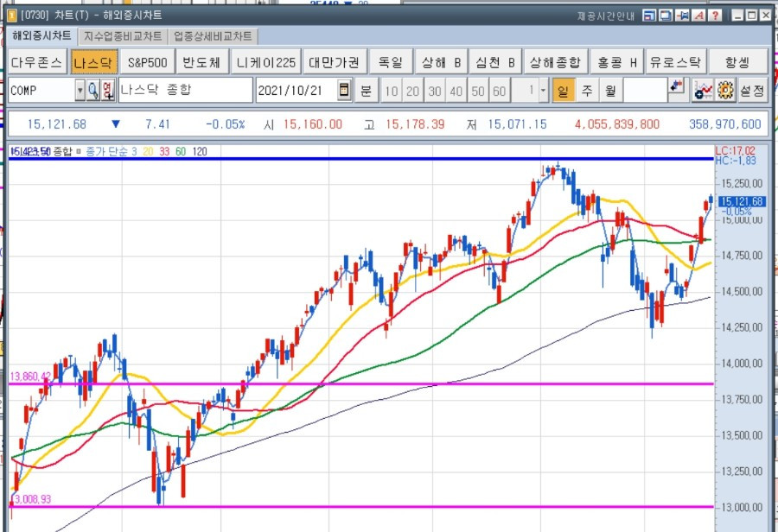Screen dimensions: 778x532
Task: Click the opening price 15,160.00 value
Action: coord(313,124)
